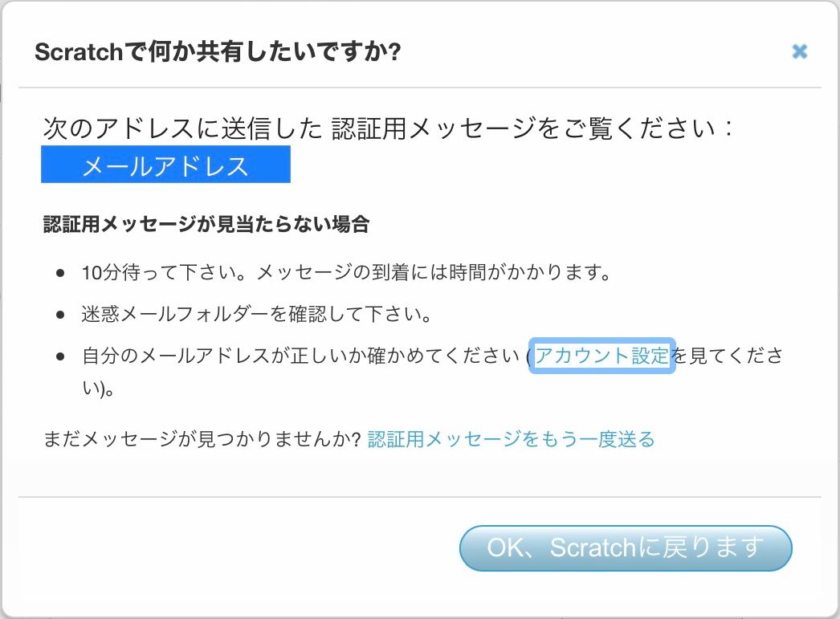This screenshot has height=619, width=840.
Task: Request the confirmation email again
Action: click(x=511, y=439)
